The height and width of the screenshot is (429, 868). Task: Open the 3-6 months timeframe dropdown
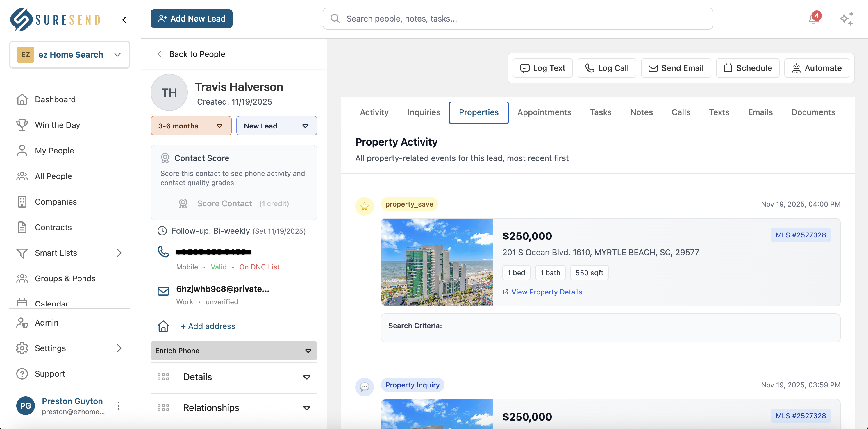click(191, 125)
